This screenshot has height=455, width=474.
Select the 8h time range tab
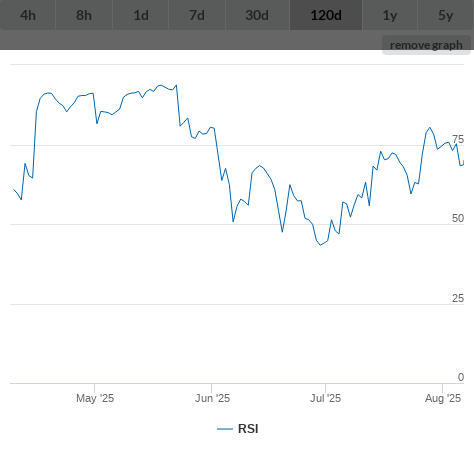pos(84,15)
